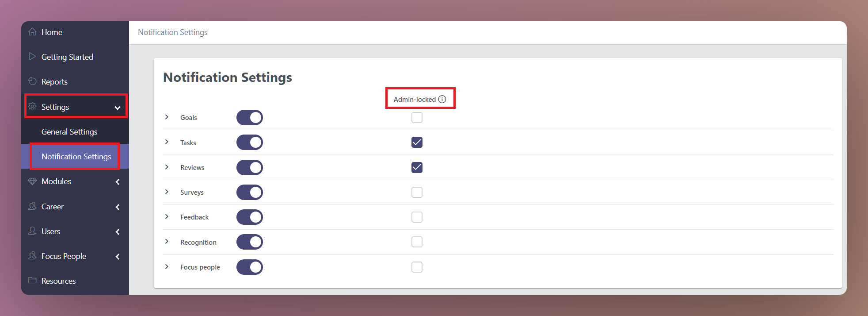Select the Focus People icon
The image size is (868, 316).
pyautogui.click(x=33, y=256)
